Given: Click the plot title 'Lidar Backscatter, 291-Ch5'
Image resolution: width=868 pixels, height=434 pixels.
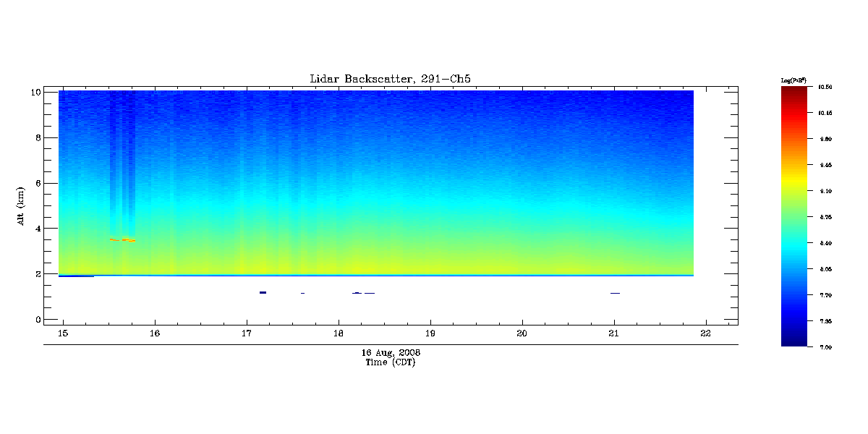Looking at the screenshot, I should 390,79.
